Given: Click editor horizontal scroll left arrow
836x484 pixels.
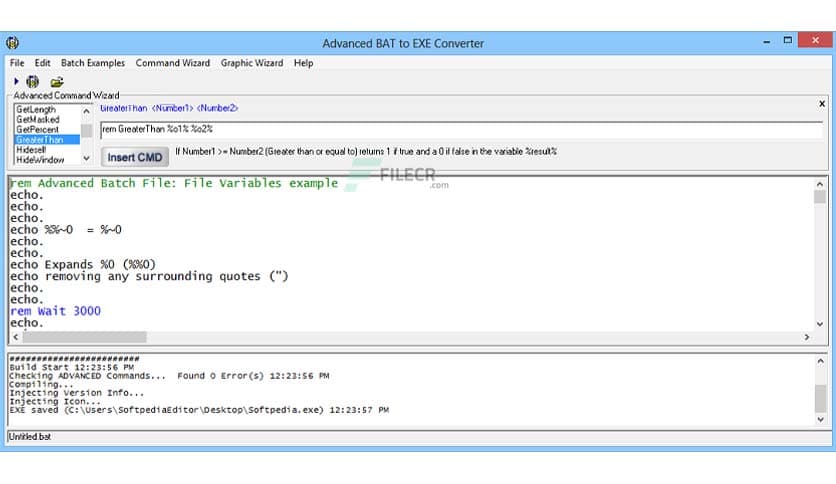Looking at the screenshot, I should [16, 337].
